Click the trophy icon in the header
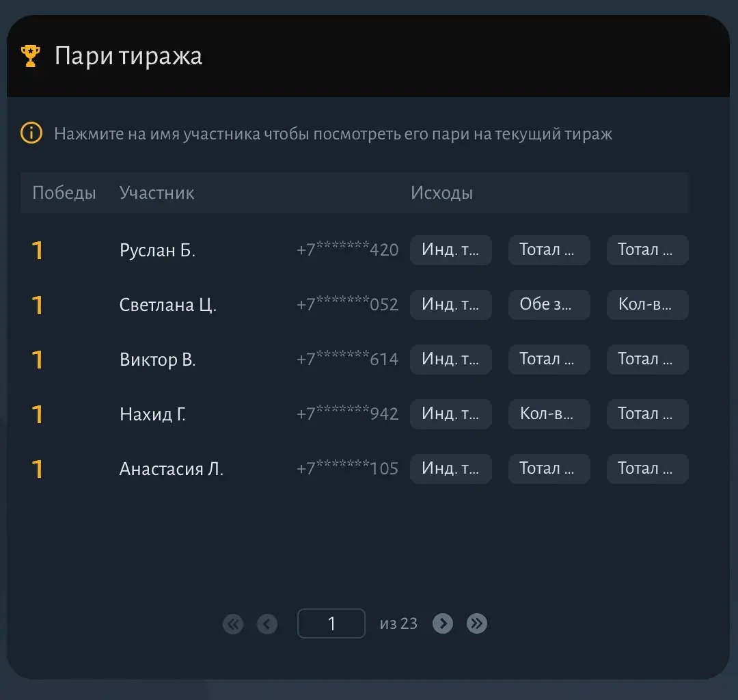738x700 pixels. tap(31, 55)
